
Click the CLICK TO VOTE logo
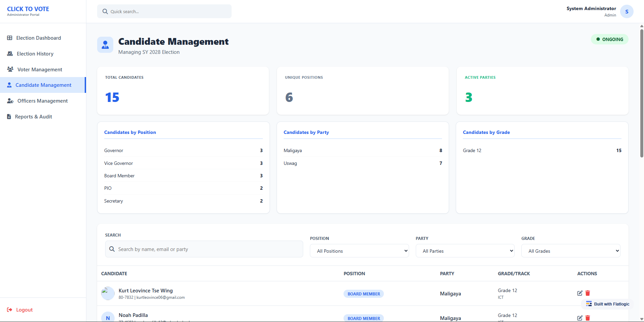pyautogui.click(x=28, y=9)
